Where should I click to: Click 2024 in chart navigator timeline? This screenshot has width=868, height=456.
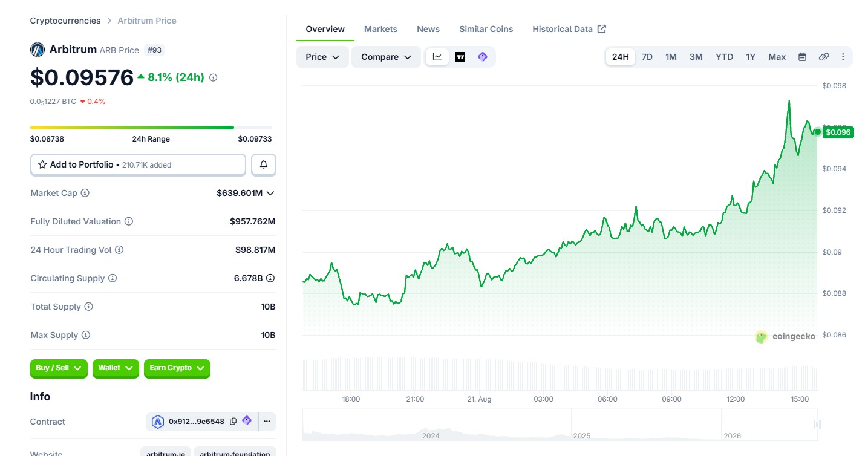tap(431, 435)
